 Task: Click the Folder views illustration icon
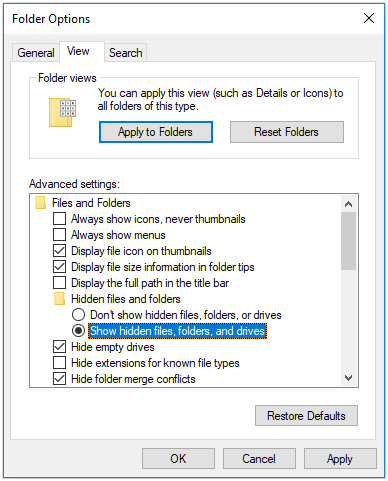[x=62, y=112]
